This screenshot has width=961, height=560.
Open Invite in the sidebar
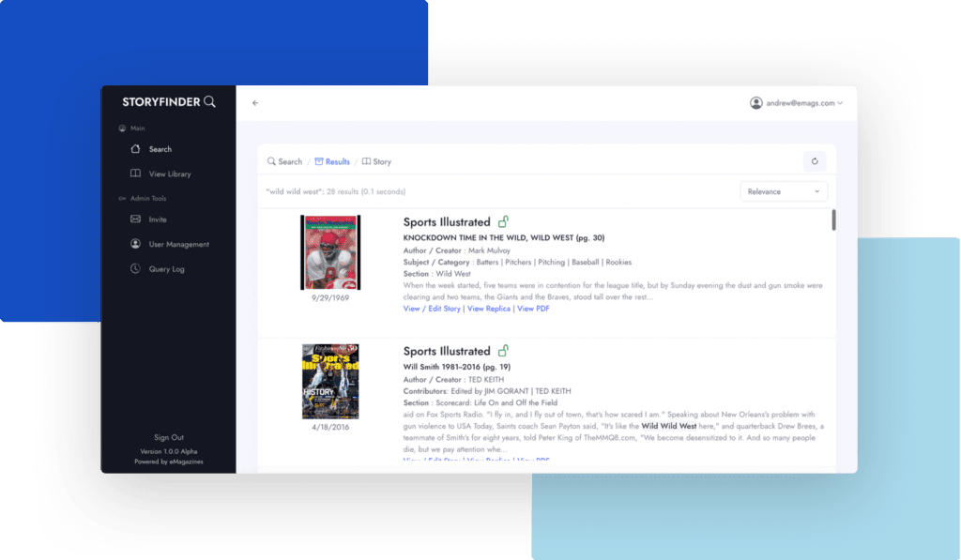158,219
